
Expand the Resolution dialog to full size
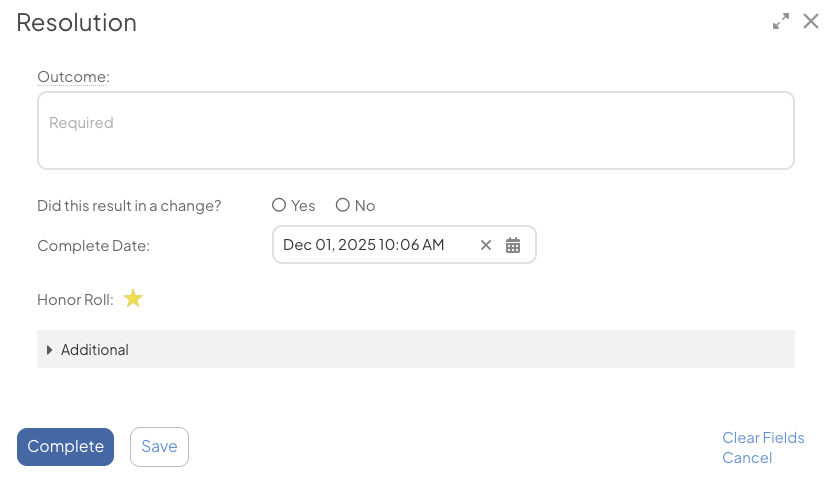[781, 21]
